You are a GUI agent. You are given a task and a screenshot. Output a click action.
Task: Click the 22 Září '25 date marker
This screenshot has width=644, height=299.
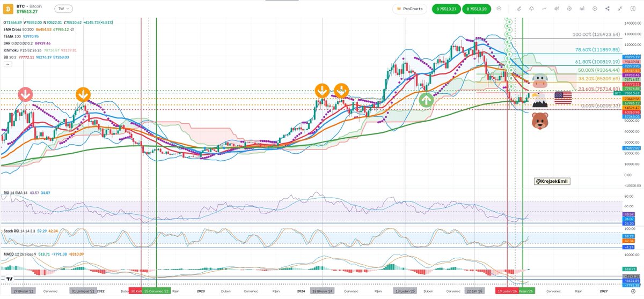474,290
